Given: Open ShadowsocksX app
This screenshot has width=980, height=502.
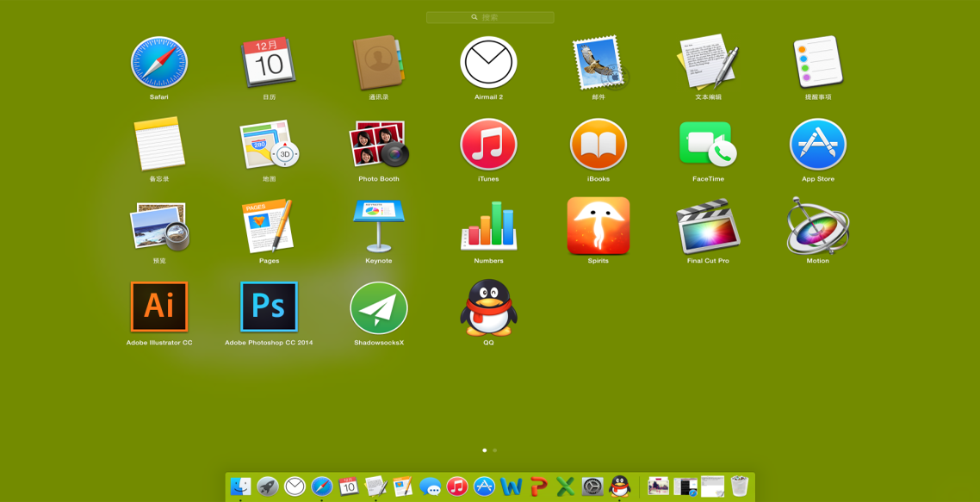Looking at the screenshot, I should point(379,307).
